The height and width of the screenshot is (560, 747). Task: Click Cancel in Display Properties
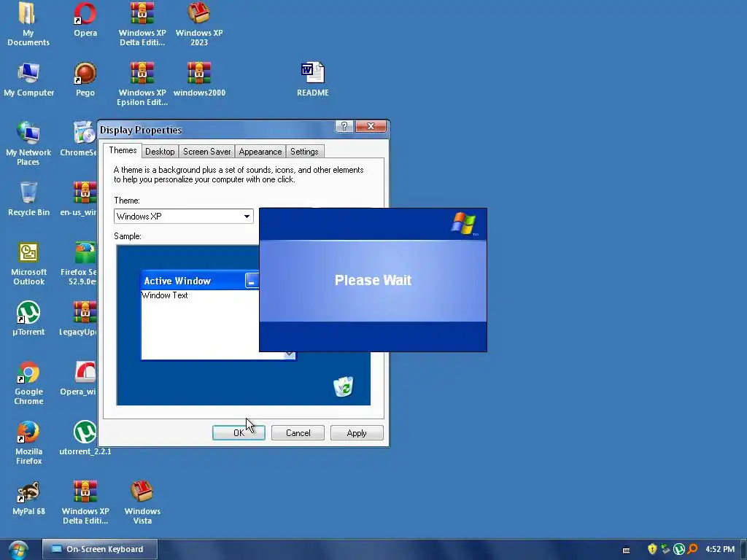(298, 433)
